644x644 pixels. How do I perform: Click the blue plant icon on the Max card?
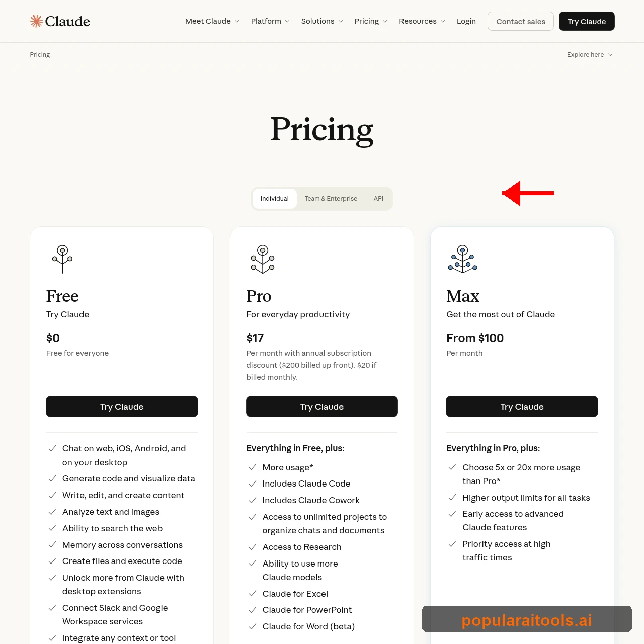click(x=462, y=259)
